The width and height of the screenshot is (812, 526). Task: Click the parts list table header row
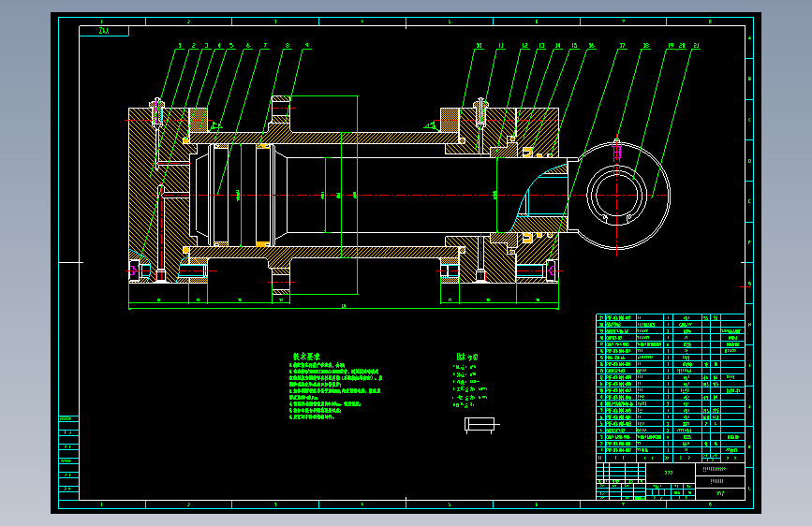click(x=671, y=458)
